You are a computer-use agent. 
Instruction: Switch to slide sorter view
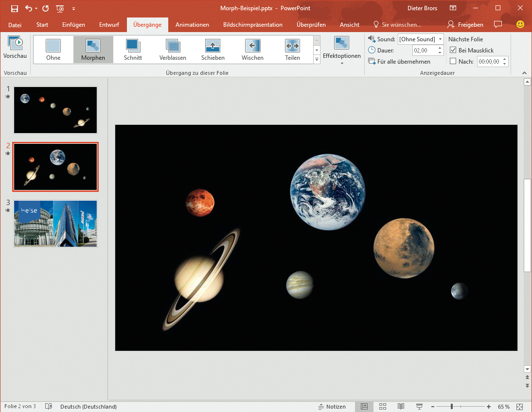pos(383,407)
